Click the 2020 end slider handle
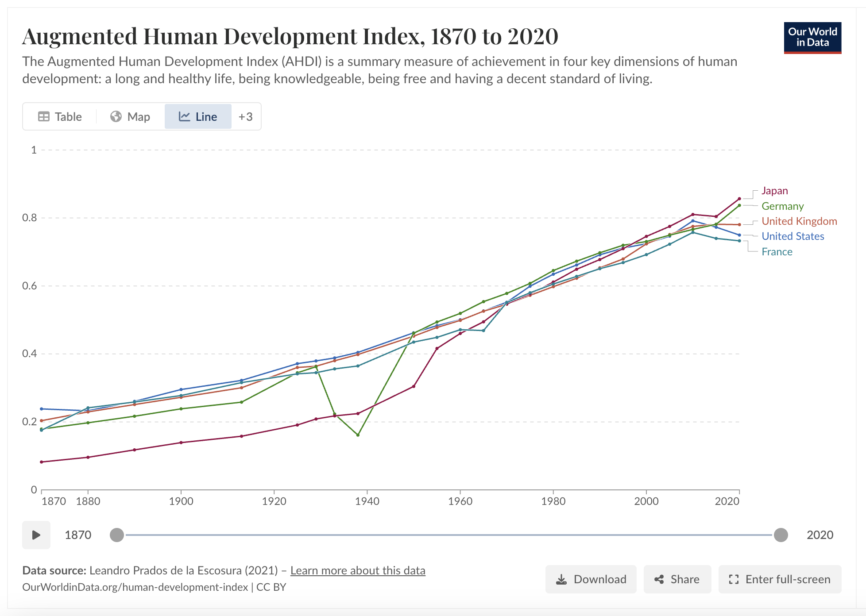Viewport: 866px width, 616px height. (781, 535)
